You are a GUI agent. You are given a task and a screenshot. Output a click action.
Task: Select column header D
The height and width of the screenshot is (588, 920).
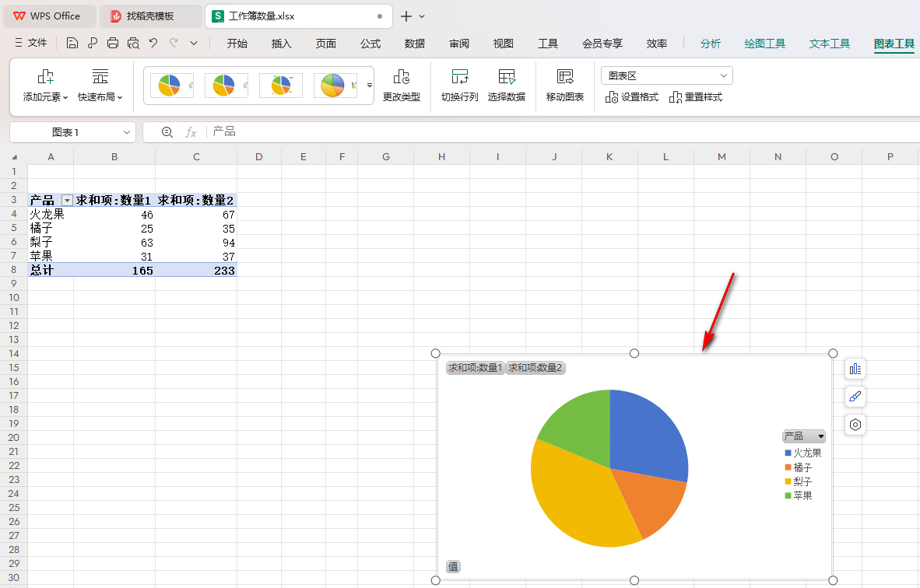click(258, 156)
